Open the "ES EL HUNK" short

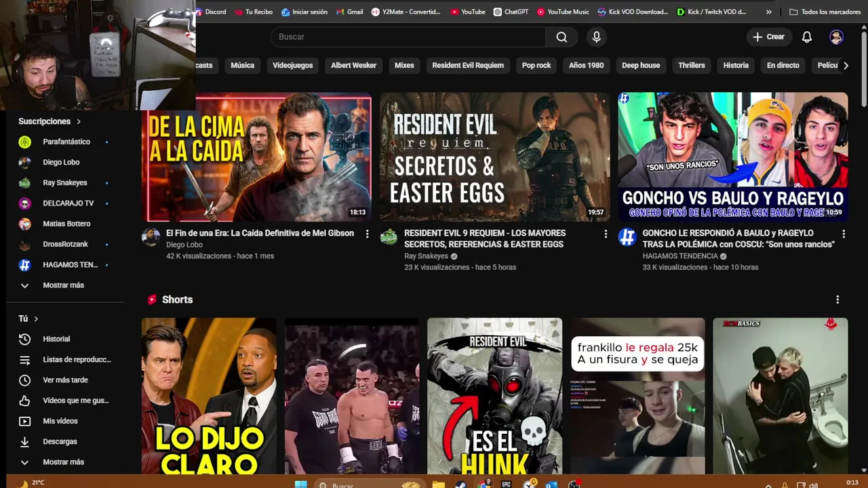tap(494, 396)
